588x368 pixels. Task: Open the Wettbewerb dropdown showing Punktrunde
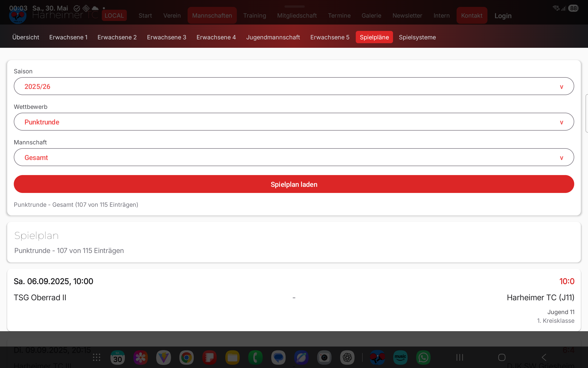coord(294,122)
